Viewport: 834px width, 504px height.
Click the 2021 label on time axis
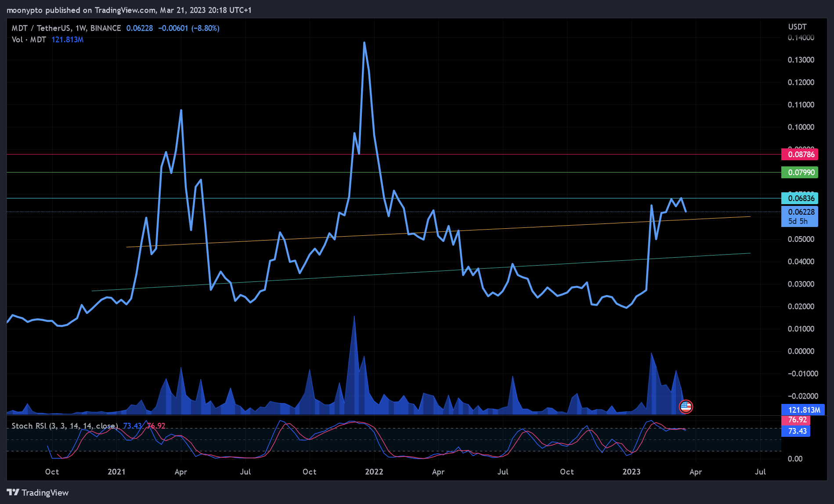116,472
